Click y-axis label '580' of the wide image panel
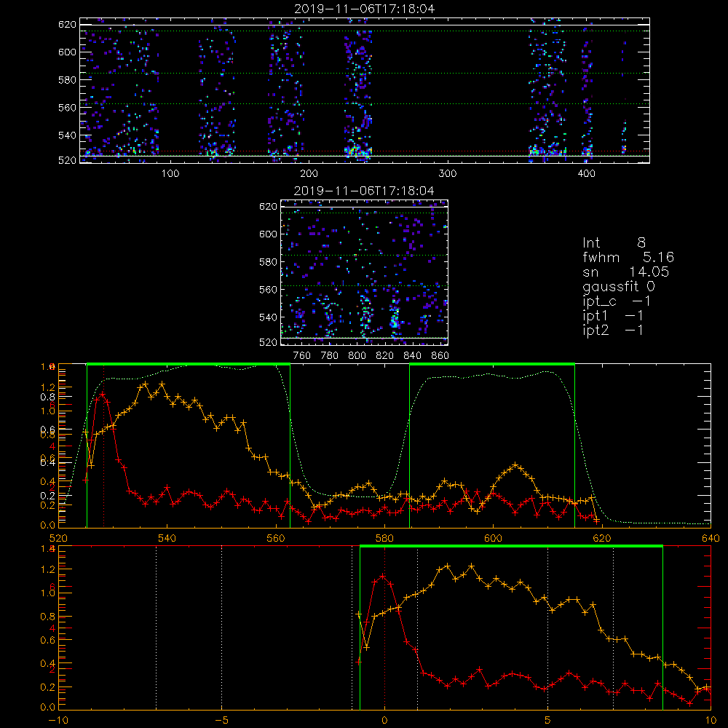This screenshot has width=728, height=728. [67, 80]
